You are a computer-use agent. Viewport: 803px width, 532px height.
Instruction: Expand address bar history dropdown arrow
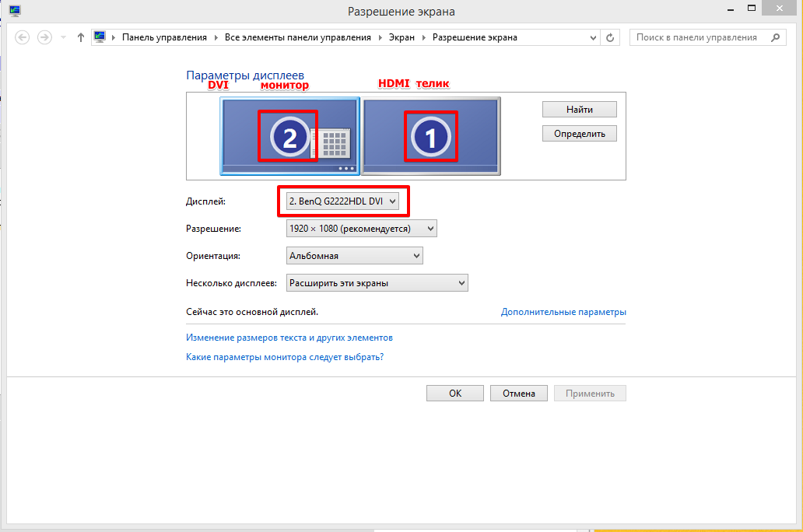point(594,37)
